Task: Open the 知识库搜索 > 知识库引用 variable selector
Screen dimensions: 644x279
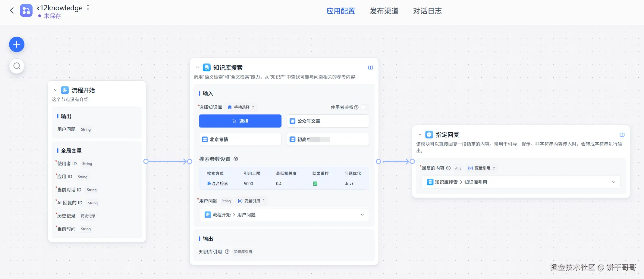Action: tap(521, 182)
